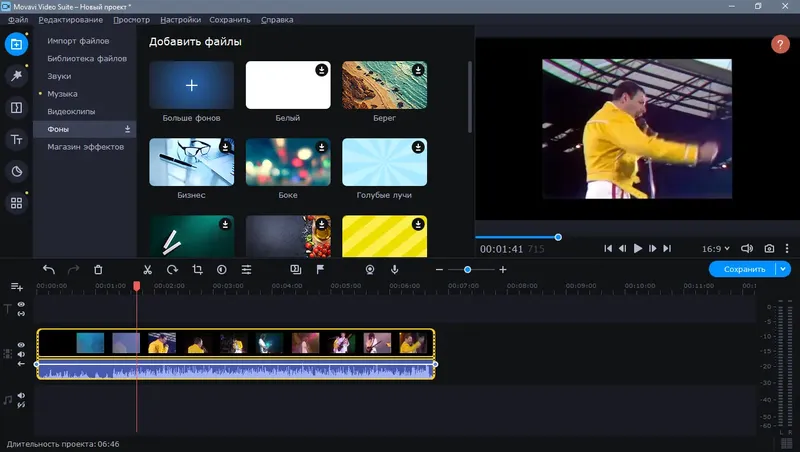Select Видеоклипы category
The image size is (800, 452).
click(x=71, y=111)
